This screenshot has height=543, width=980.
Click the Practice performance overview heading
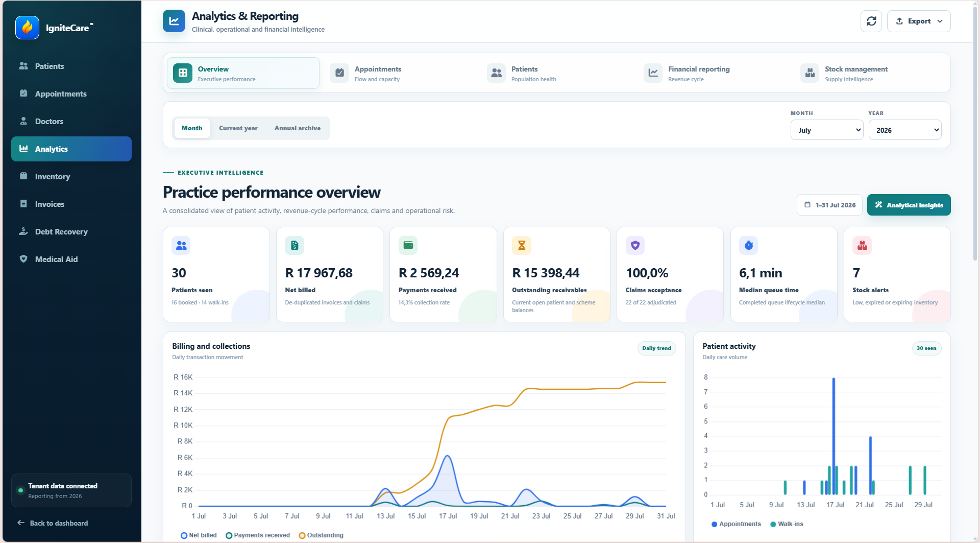click(272, 192)
